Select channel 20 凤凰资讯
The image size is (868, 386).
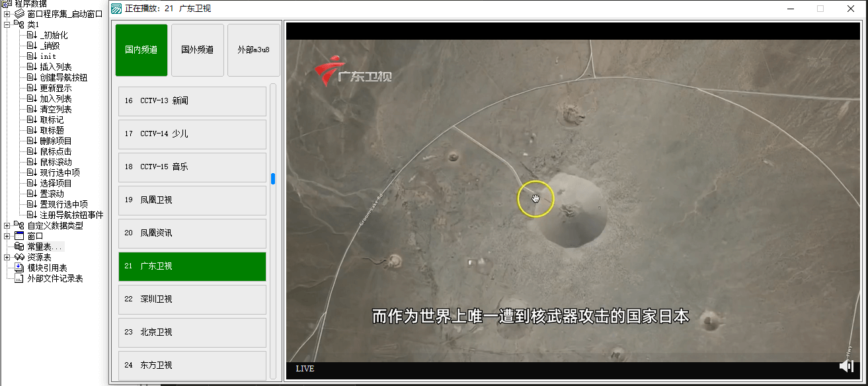[x=192, y=233]
